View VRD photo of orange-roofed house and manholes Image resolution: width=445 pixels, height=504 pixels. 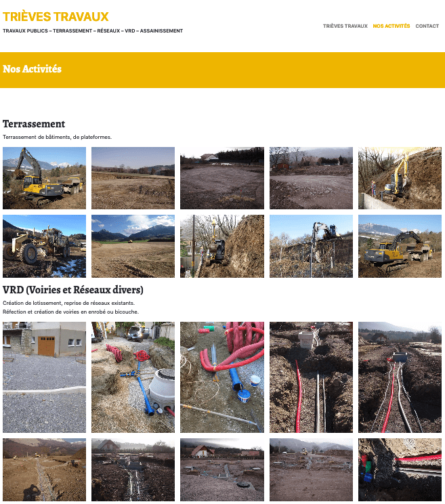click(x=222, y=469)
